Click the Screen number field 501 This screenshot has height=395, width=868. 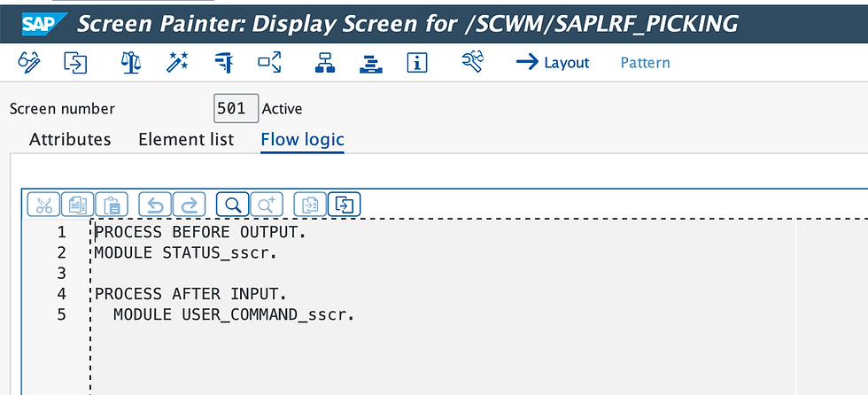[x=236, y=108]
